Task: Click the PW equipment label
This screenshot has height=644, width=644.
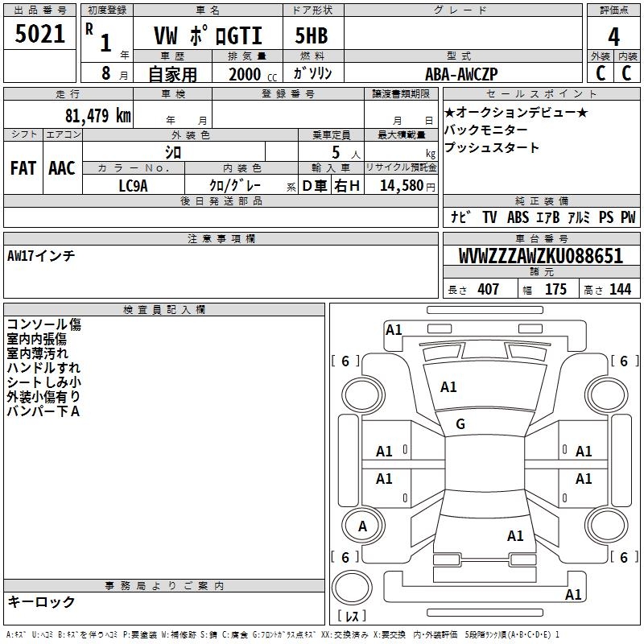Action: pos(628,217)
